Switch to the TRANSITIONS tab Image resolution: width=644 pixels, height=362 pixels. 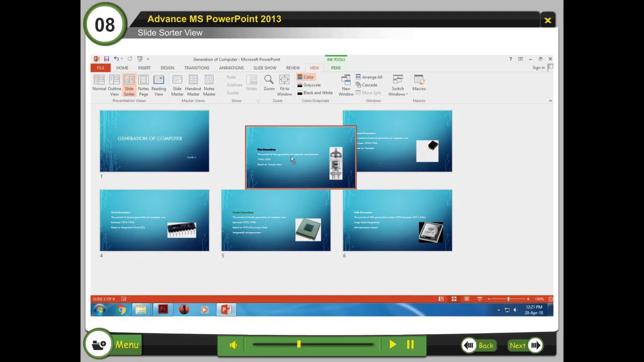point(197,68)
